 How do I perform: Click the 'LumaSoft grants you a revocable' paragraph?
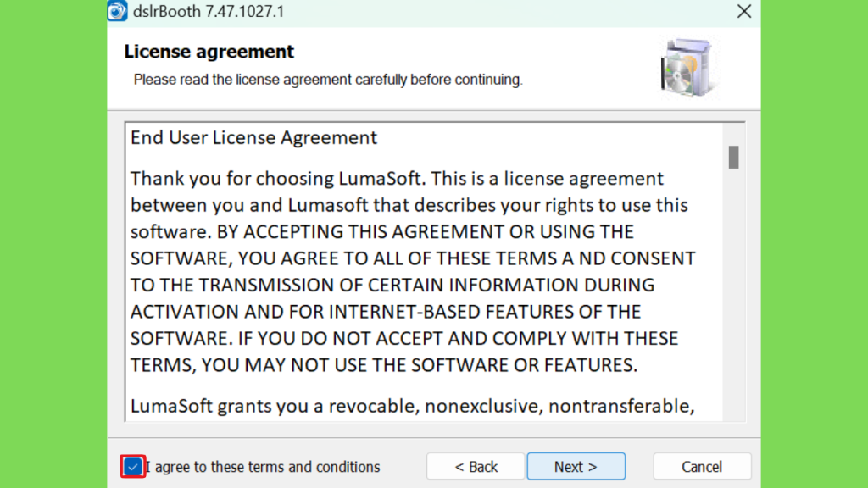coord(413,406)
